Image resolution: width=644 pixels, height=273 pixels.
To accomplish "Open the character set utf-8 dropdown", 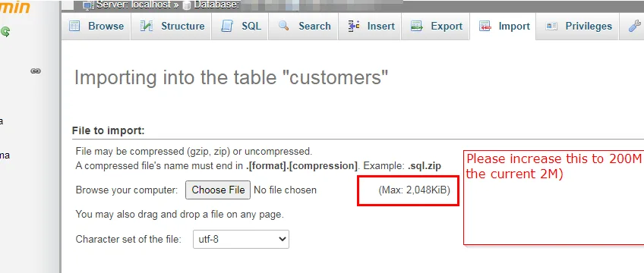I will coord(241,239).
